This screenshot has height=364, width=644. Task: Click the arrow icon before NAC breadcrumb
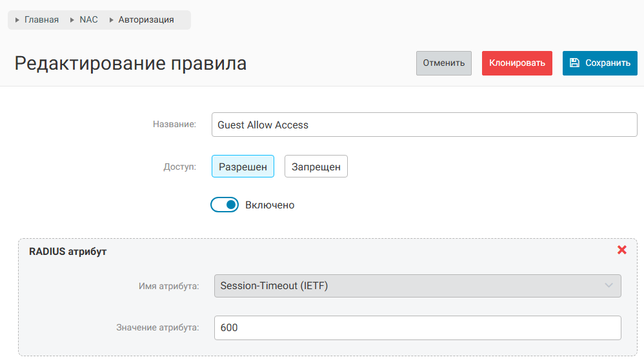(72, 20)
